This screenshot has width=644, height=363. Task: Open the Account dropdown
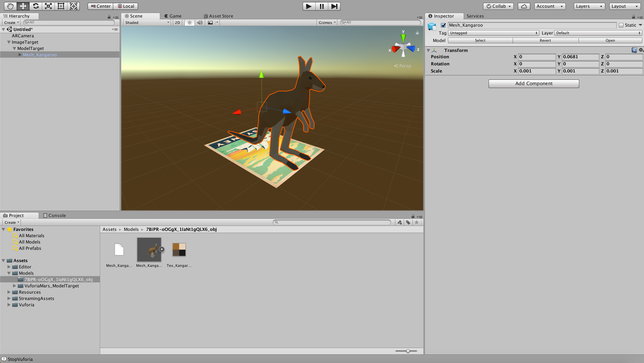(550, 6)
